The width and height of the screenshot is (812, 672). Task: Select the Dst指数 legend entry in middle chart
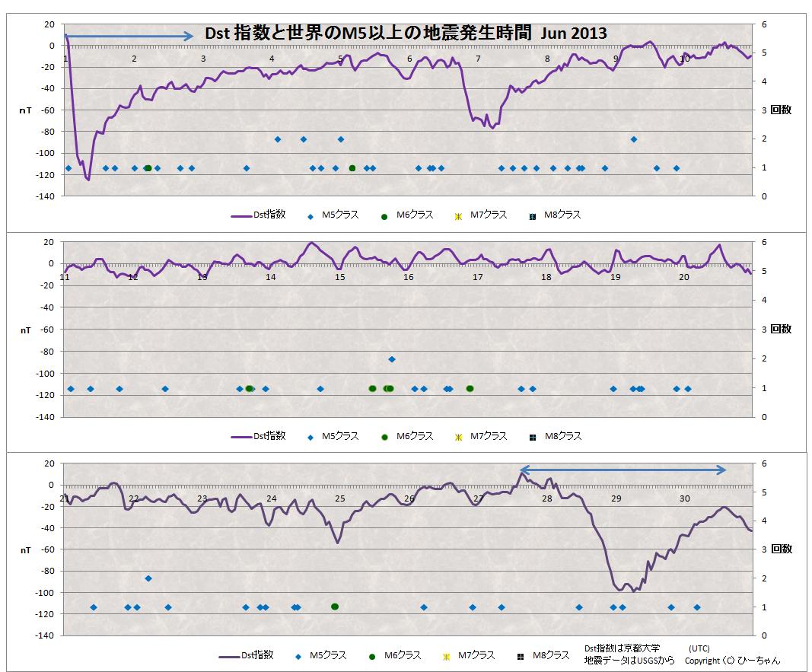259,436
